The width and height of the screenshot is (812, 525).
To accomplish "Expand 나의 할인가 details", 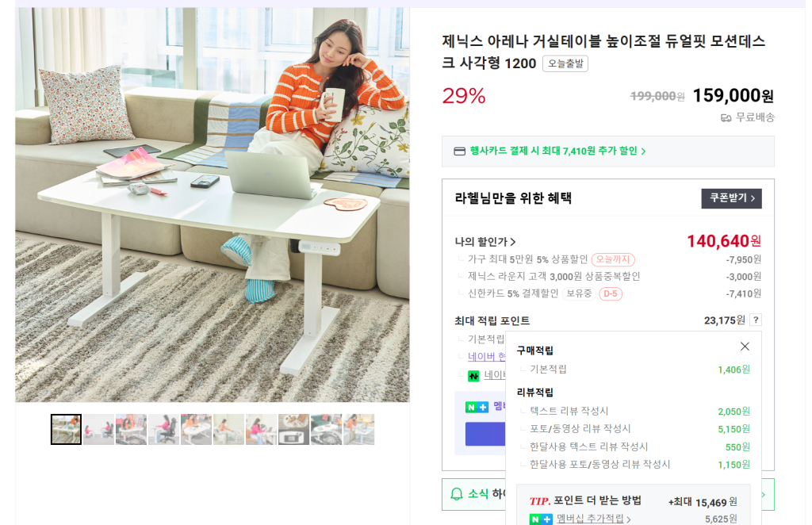I will [485, 242].
